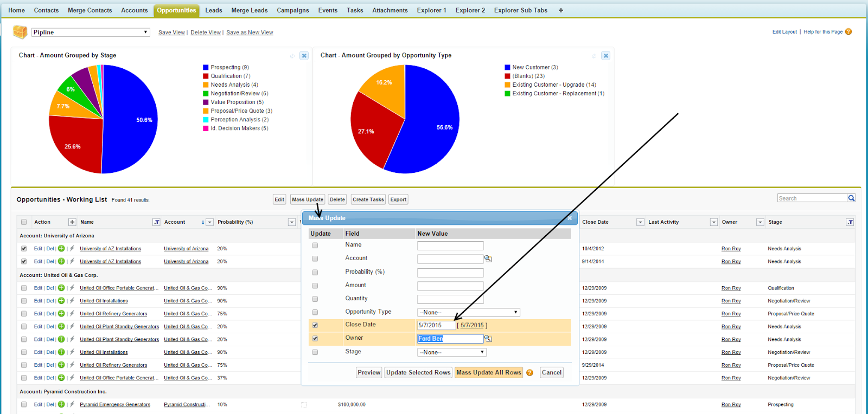Close the Amount Grouped by Stage chart
868x414 pixels.
[304, 56]
